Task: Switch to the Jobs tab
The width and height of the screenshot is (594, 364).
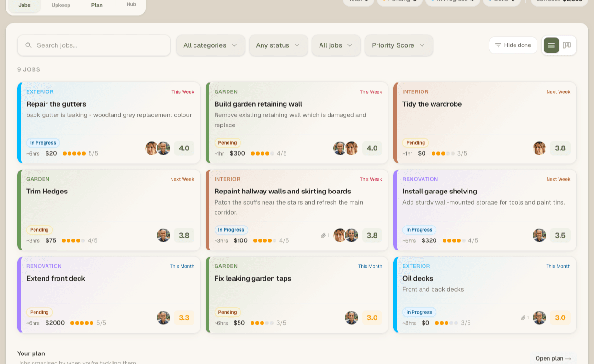Action: [24, 5]
